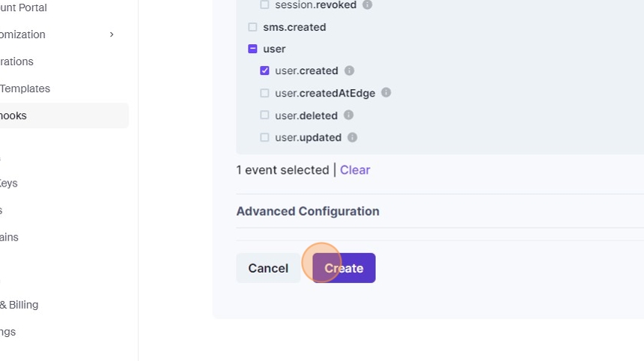Click info icon next to user.updated
This screenshot has height=361, width=644.
click(352, 138)
